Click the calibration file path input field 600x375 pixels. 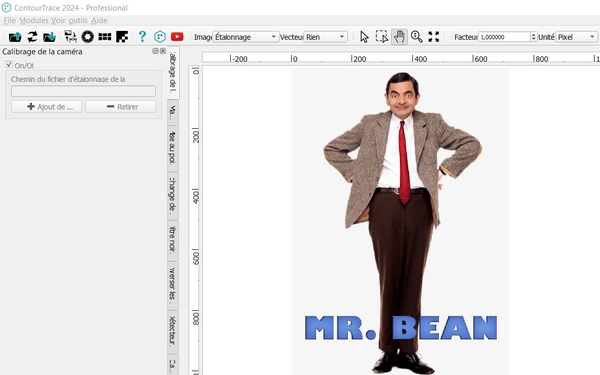pyautogui.click(x=83, y=91)
